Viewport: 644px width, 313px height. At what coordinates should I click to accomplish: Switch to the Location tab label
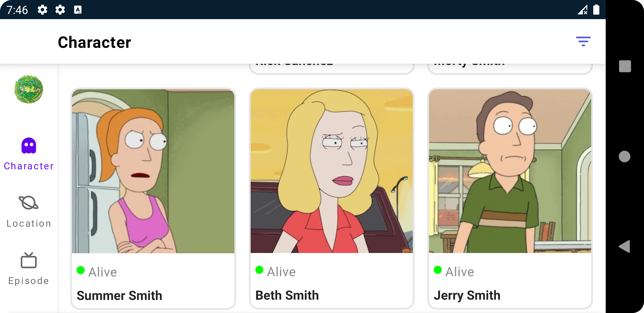point(29,223)
